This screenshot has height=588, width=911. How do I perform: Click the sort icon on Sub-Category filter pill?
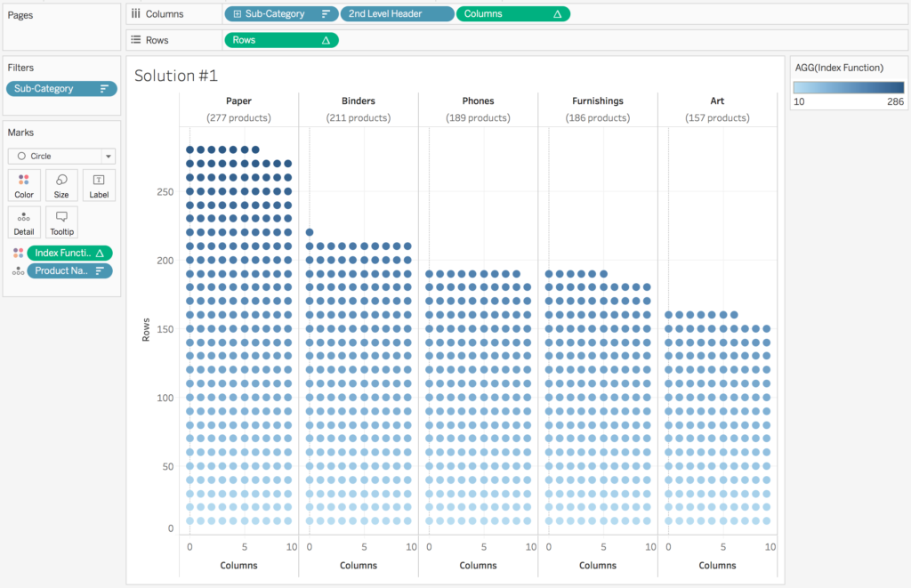105,89
